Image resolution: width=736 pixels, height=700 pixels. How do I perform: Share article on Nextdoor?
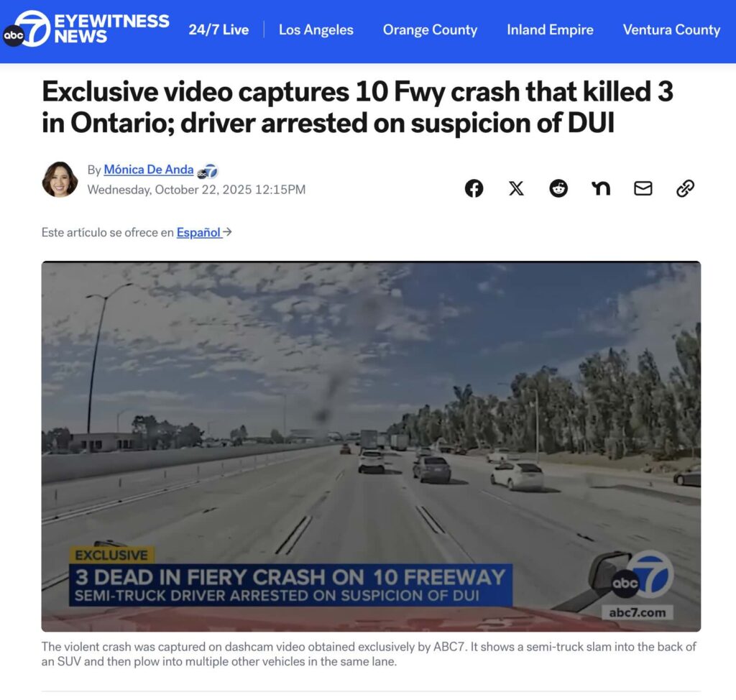click(x=601, y=188)
